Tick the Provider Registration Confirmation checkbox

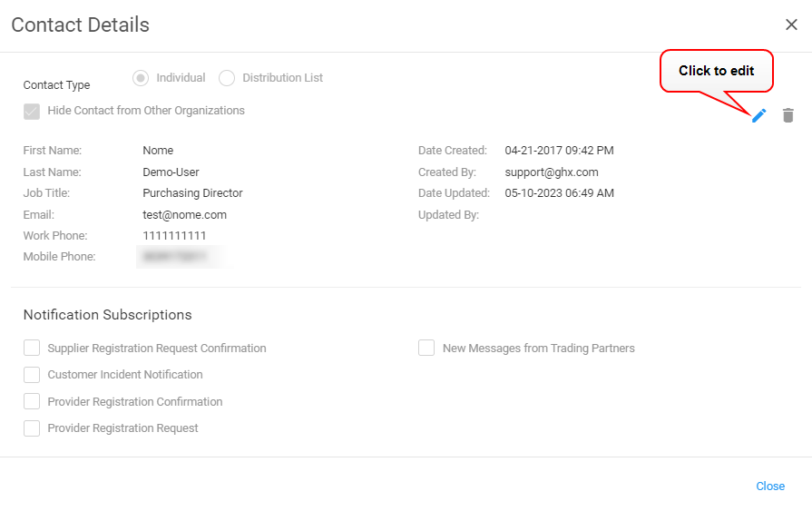[x=32, y=402]
